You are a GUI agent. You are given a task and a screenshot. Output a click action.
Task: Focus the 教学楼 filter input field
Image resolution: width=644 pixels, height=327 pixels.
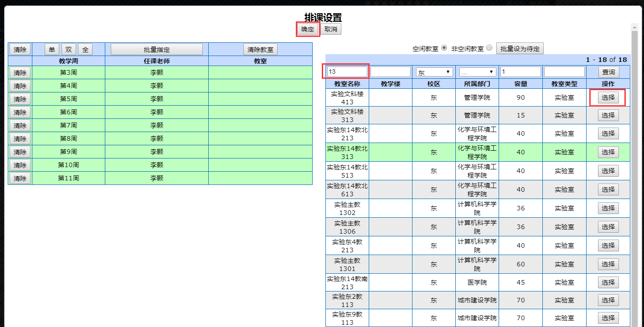(391, 72)
